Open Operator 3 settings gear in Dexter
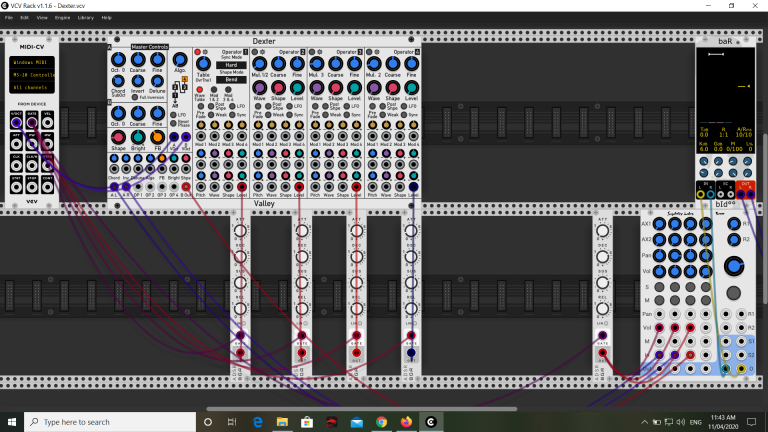Screen dimensions: 768x432 click(320, 52)
